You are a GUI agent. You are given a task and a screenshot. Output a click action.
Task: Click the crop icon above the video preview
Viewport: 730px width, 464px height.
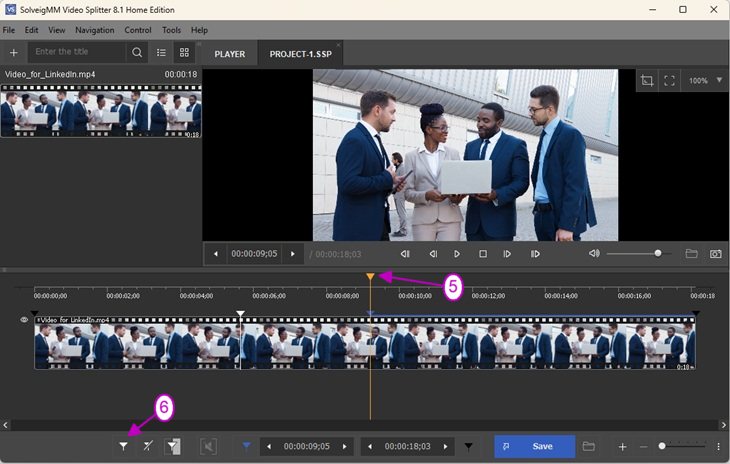tap(647, 81)
